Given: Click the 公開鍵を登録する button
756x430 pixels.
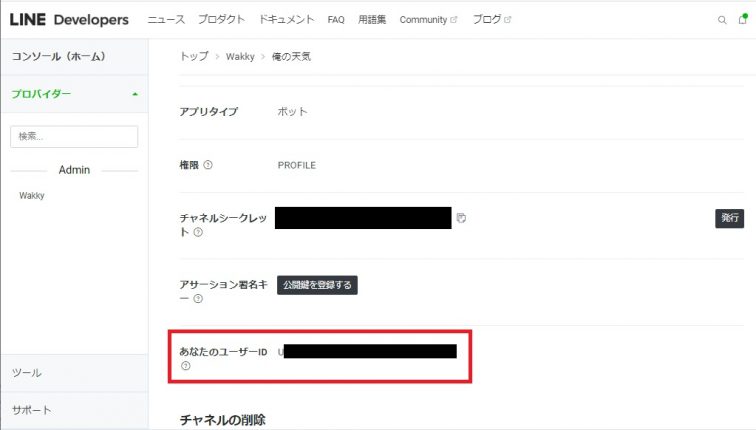Looking at the screenshot, I should pyautogui.click(x=317, y=285).
